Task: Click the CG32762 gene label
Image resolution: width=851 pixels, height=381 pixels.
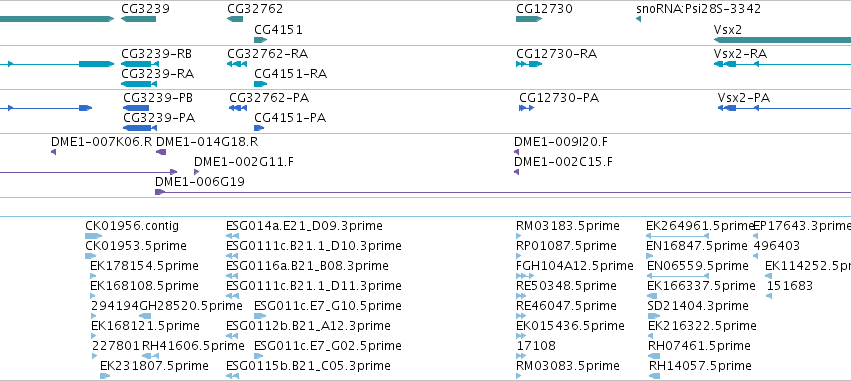Action: [255, 9]
